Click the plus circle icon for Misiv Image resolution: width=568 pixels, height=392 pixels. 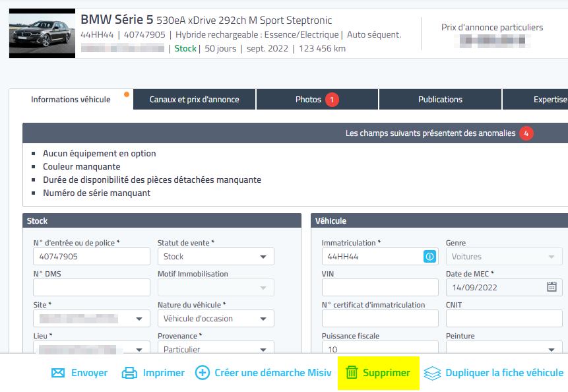(202, 373)
